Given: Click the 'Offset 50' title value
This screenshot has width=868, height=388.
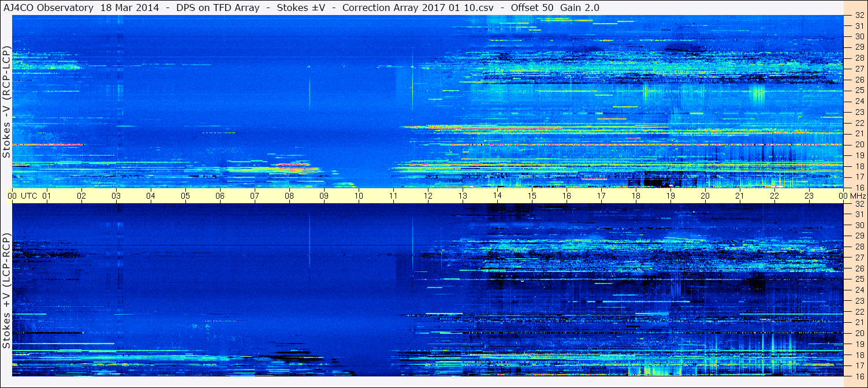Looking at the screenshot, I should [533, 8].
